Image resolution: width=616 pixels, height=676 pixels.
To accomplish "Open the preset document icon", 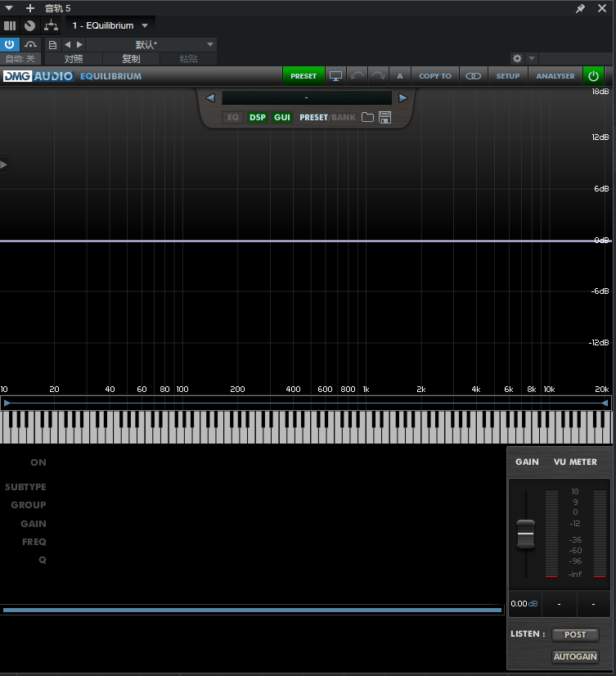I will (x=52, y=45).
